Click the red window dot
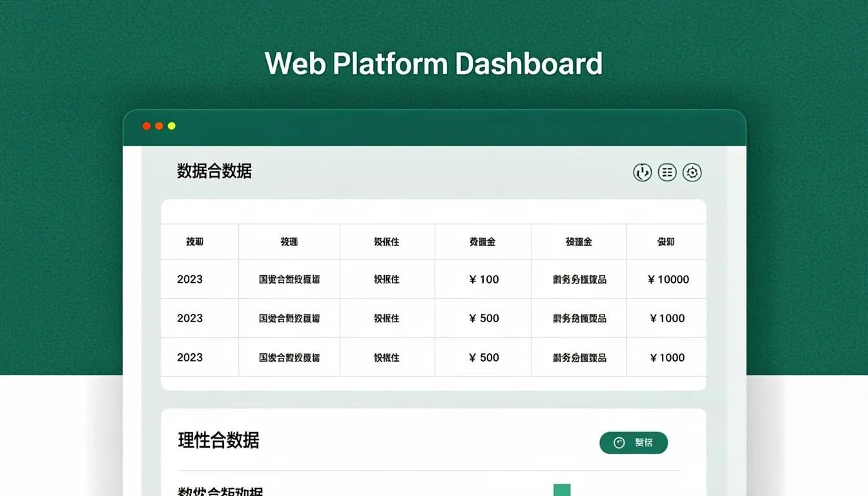 click(x=147, y=126)
